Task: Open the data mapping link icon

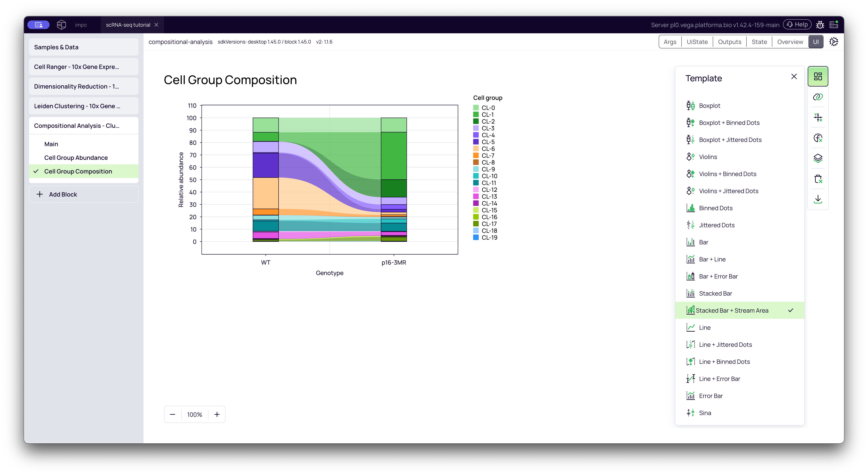Action: [x=818, y=97]
